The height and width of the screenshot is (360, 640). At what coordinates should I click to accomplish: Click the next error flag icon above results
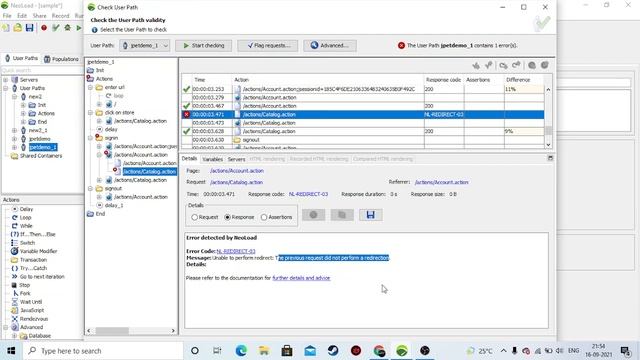point(489,65)
